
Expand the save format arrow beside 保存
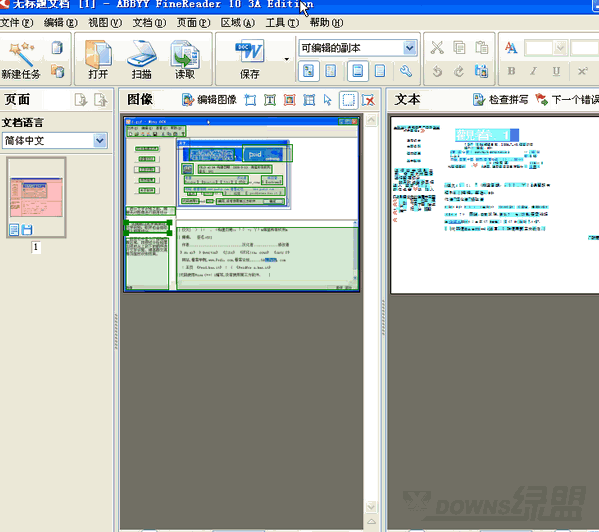[x=287, y=59]
